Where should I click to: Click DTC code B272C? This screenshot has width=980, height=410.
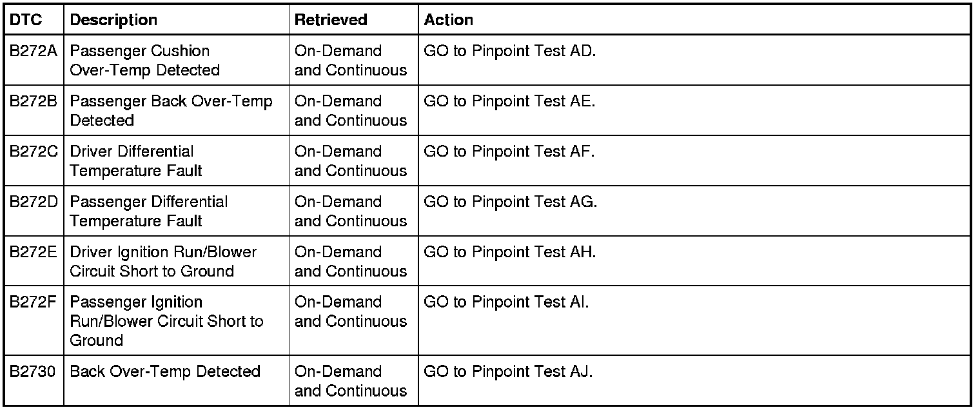pyautogui.click(x=34, y=151)
